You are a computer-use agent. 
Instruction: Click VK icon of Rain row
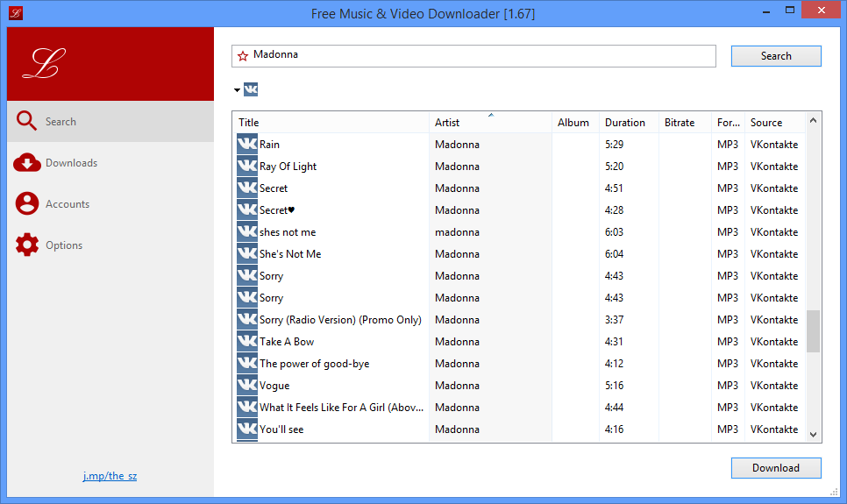click(x=247, y=145)
